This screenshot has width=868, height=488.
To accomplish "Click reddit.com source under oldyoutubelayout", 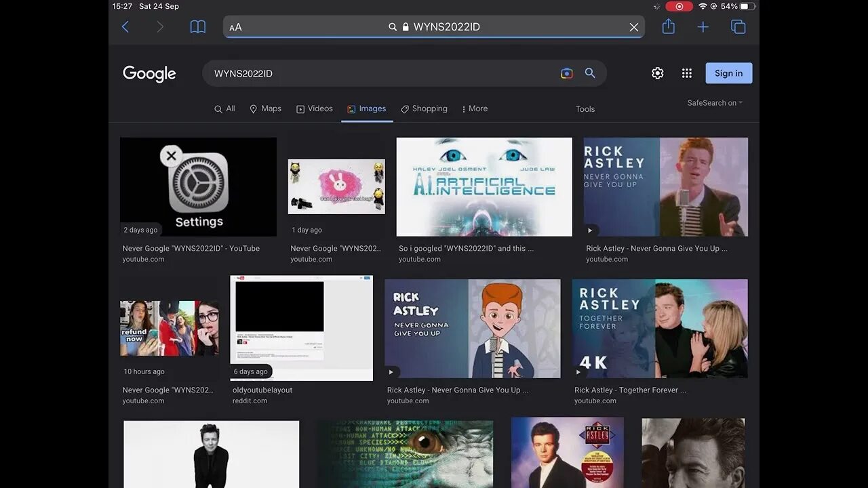I will point(250,401).
